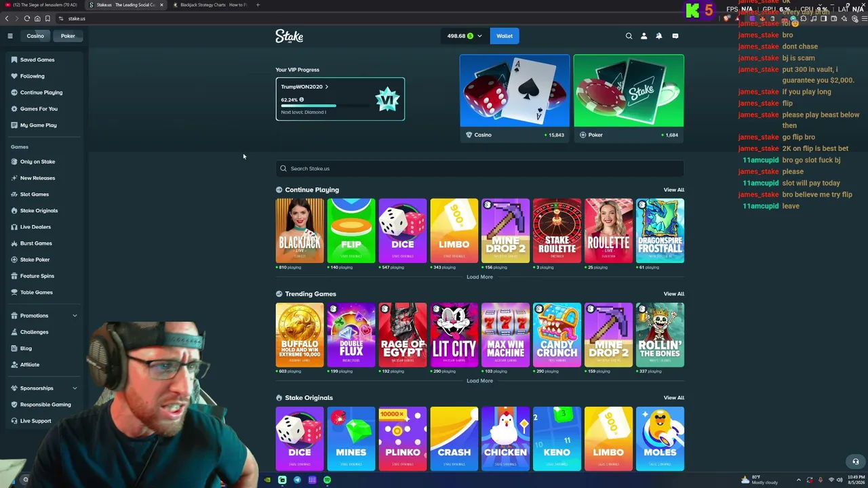Image resolution: width=868 pixels, height=488 pixels.
Task: Expand TrumpWON2020 VIP details arrow
Action: point(326,87)
